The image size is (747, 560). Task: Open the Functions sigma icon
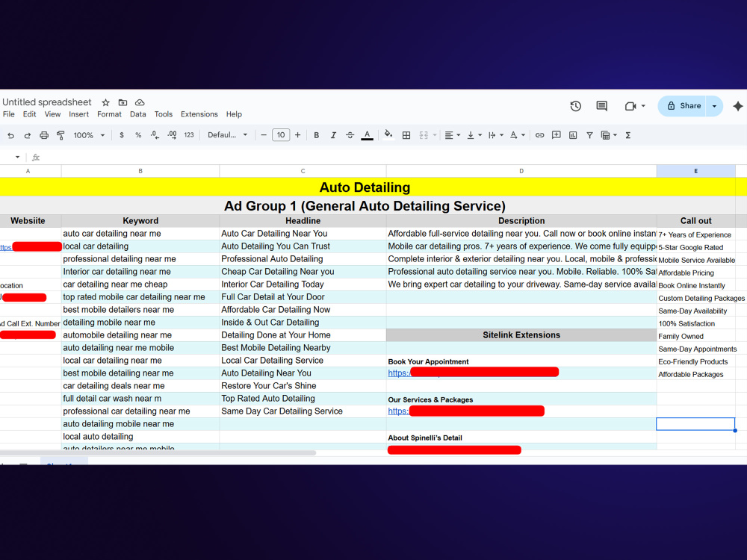click(628, 135)
